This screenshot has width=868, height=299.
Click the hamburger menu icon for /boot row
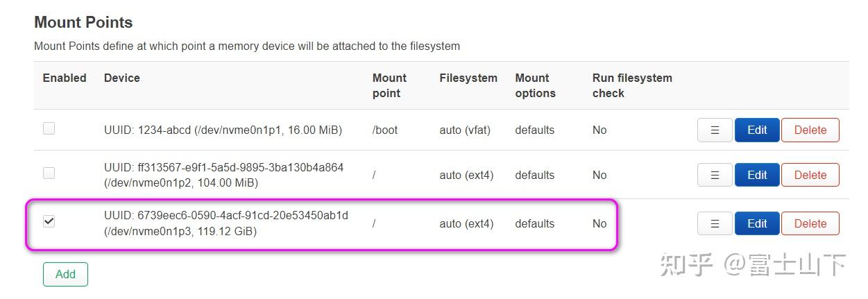pos(715,130)
